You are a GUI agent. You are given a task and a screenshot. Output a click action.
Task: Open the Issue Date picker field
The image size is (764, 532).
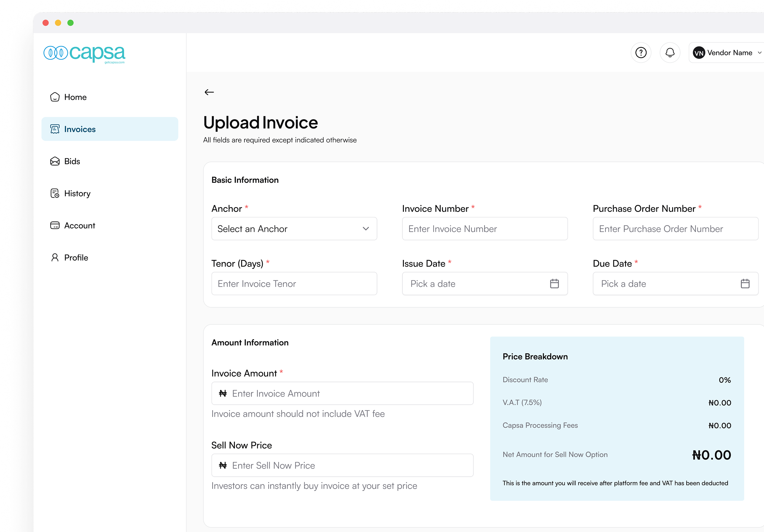click(x=485, y=284)
